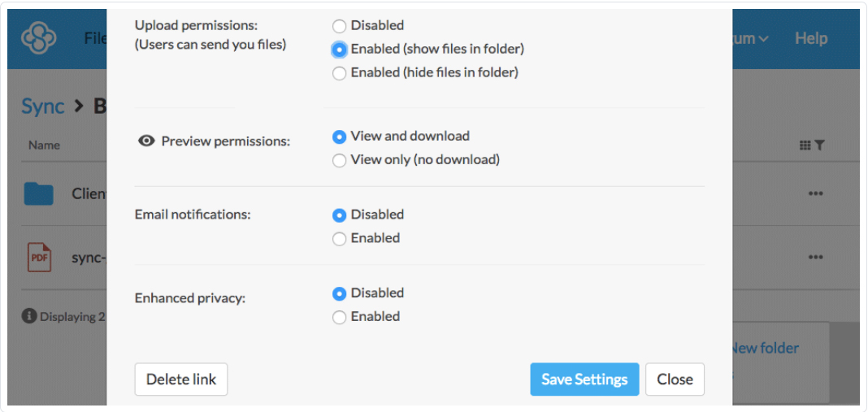
Task: Open the Help menu
Action: click(x=811, y=38)
